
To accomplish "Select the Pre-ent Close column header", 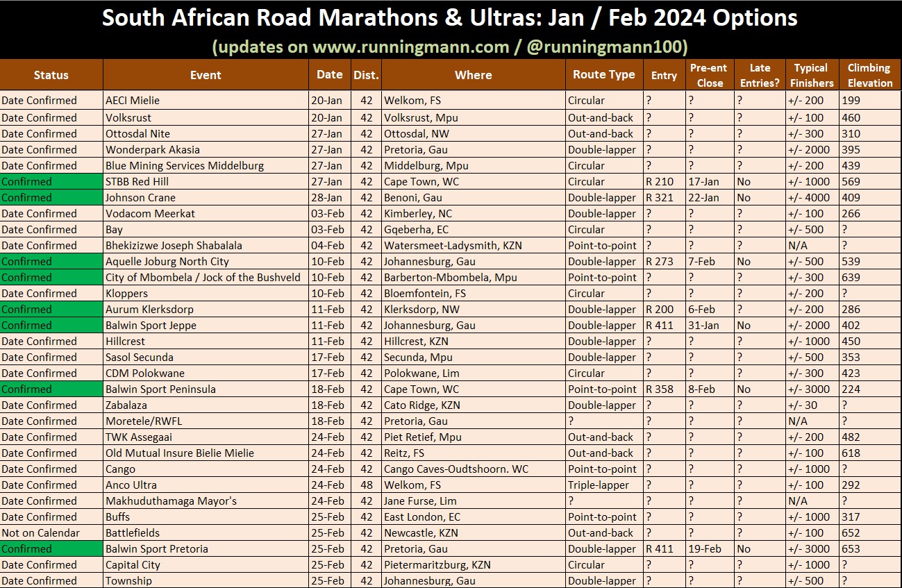I will click(709, 75).
